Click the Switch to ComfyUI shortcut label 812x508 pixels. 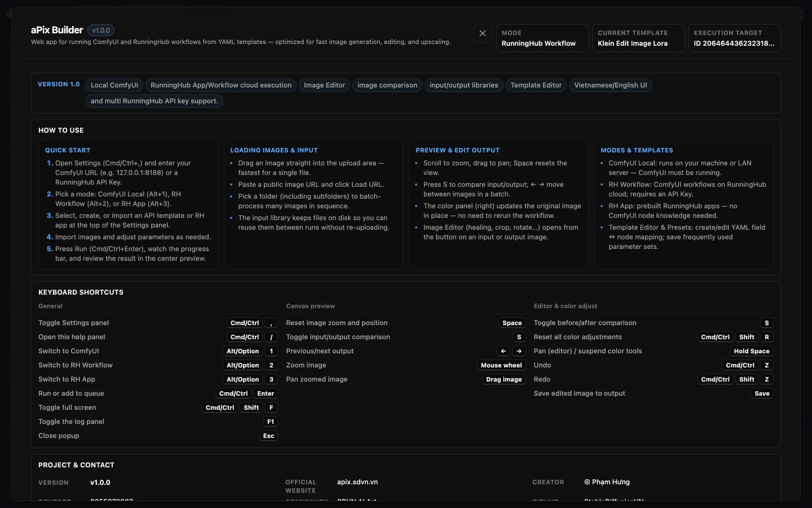point(68,351)
